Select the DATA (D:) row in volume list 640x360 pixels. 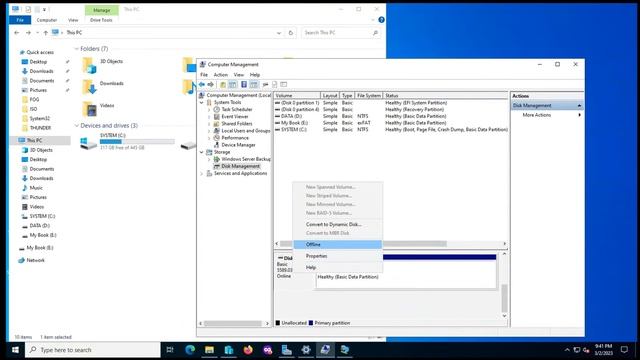pos(391,116)
